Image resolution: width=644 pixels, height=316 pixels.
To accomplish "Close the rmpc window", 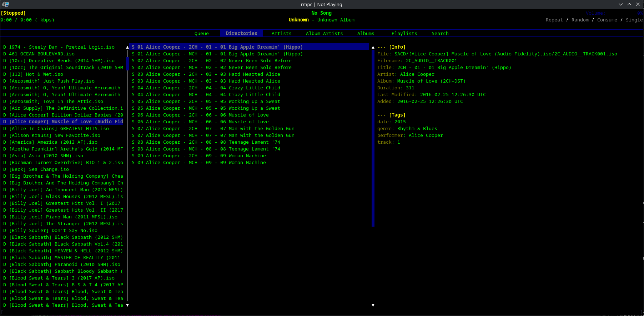I will tap(638, 4).
